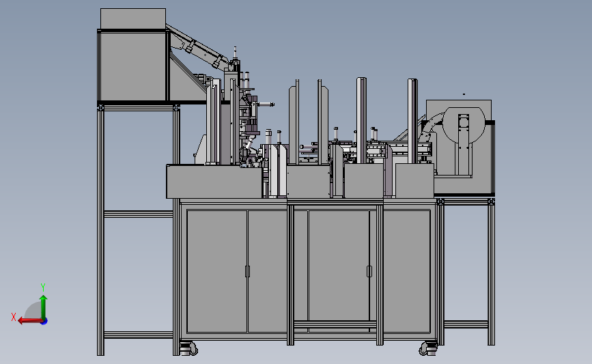Click the bottom crossbar of the left tall stand
The image size is (592, 364).
pos(138,335)
